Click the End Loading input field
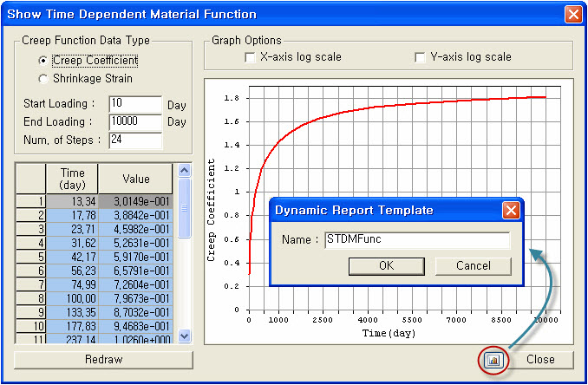This screenshot has width=588, height=385. 135,122
